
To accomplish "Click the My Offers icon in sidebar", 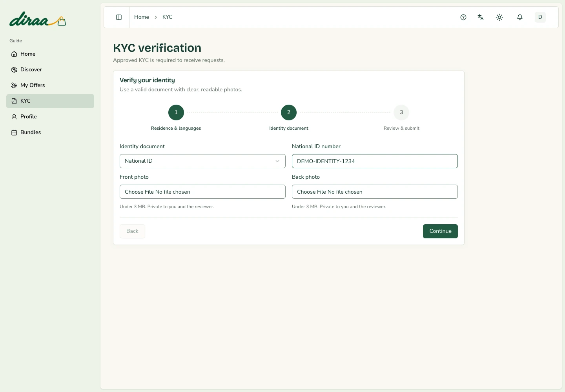I will coord(14,85).
